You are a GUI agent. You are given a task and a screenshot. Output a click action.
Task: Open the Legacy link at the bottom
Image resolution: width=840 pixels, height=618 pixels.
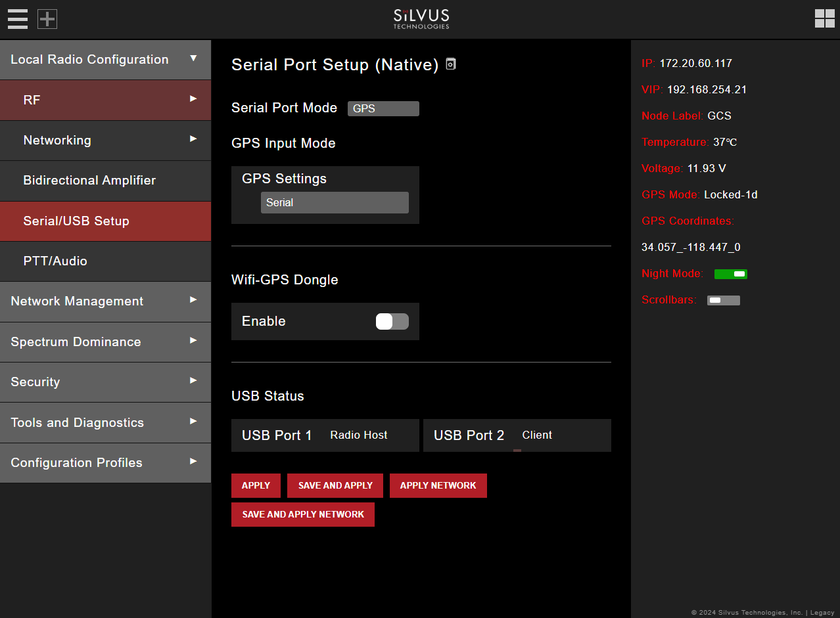click(x=821, y=612)
